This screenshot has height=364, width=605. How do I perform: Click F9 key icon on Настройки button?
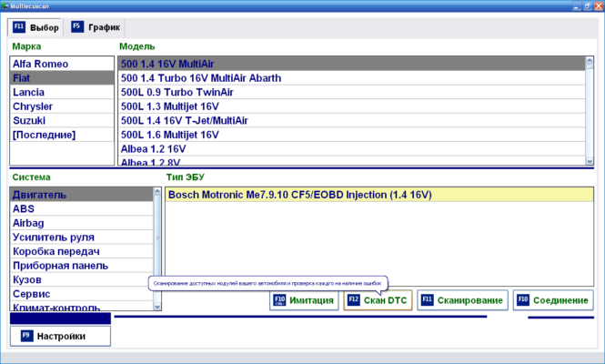tap(27, 336)
